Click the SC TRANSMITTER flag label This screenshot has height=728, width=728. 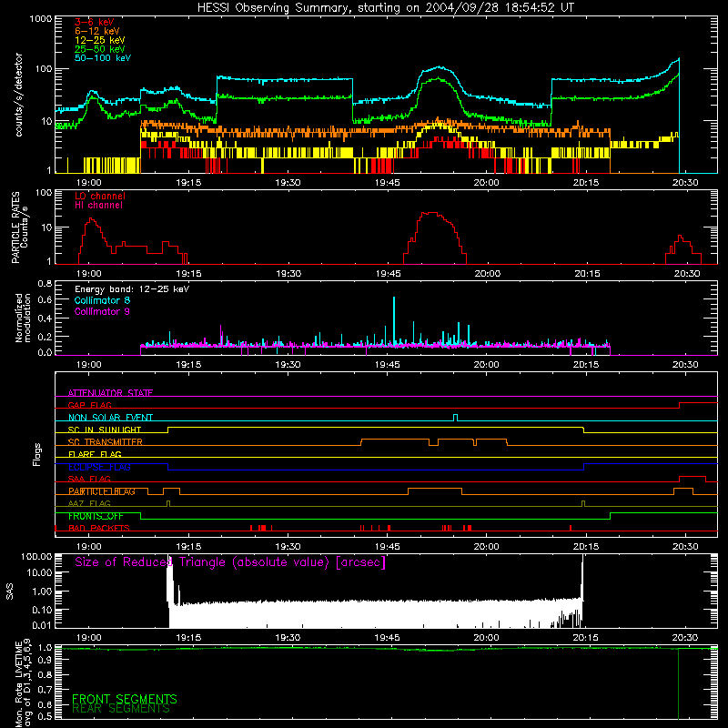coord(106,442)
